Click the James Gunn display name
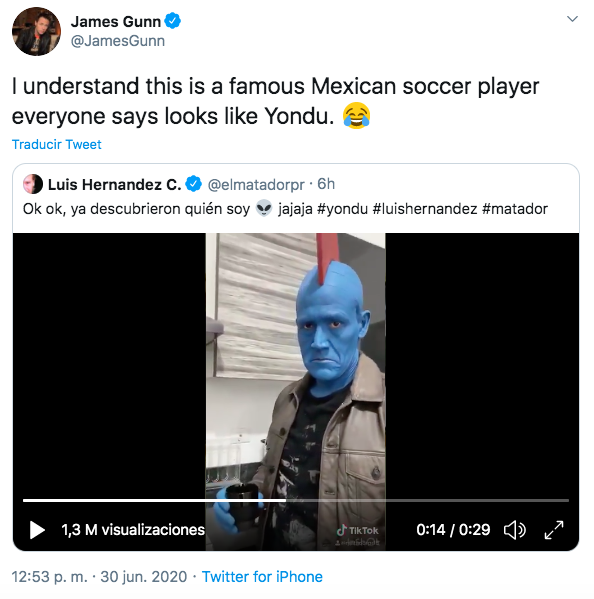This screenshot has width=594, height=599. (x=116, y=21)
